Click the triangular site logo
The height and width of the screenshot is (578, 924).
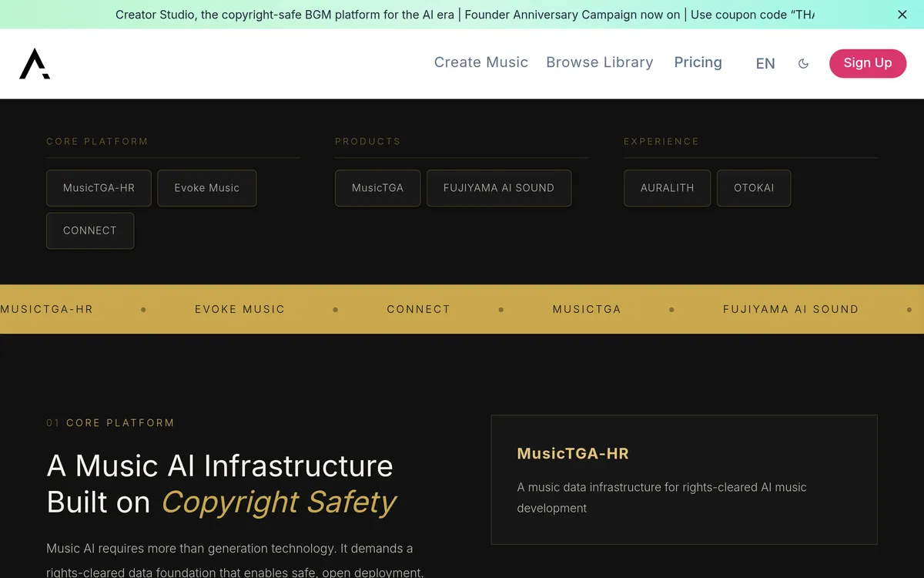coord(35,64)
